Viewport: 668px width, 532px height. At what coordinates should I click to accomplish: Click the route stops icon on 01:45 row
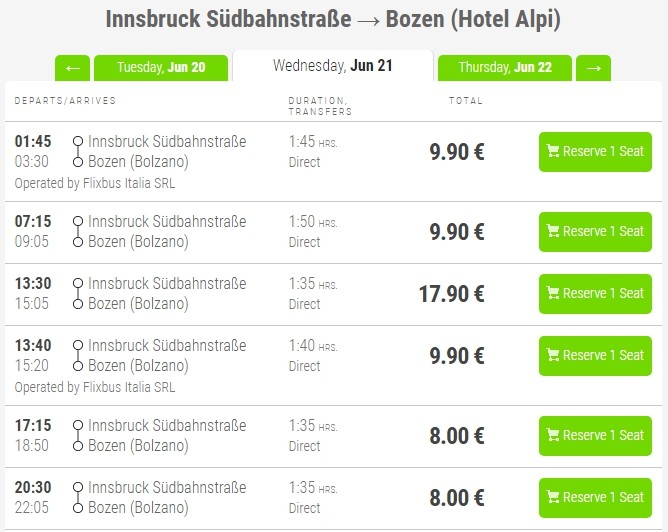77,152
